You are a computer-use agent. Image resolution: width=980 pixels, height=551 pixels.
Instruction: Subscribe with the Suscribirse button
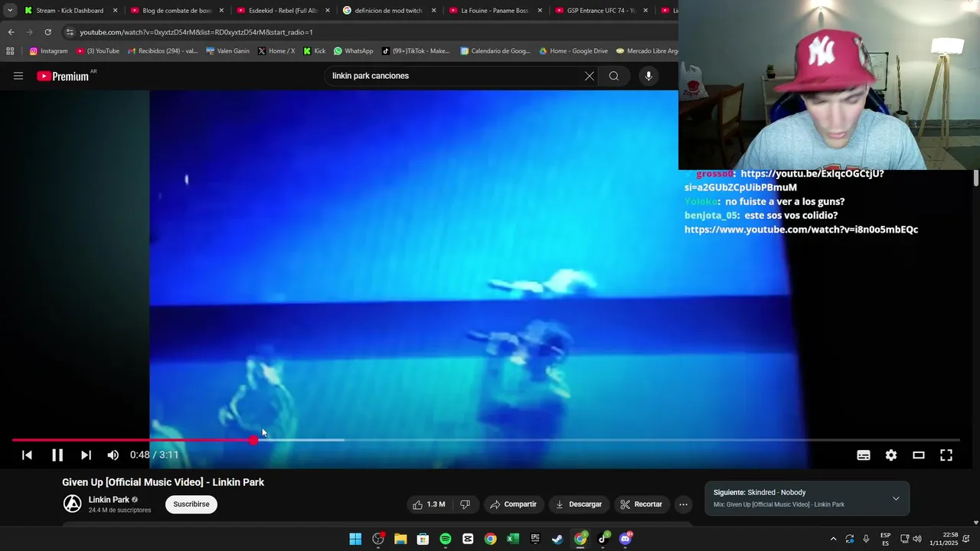point(191,504)
